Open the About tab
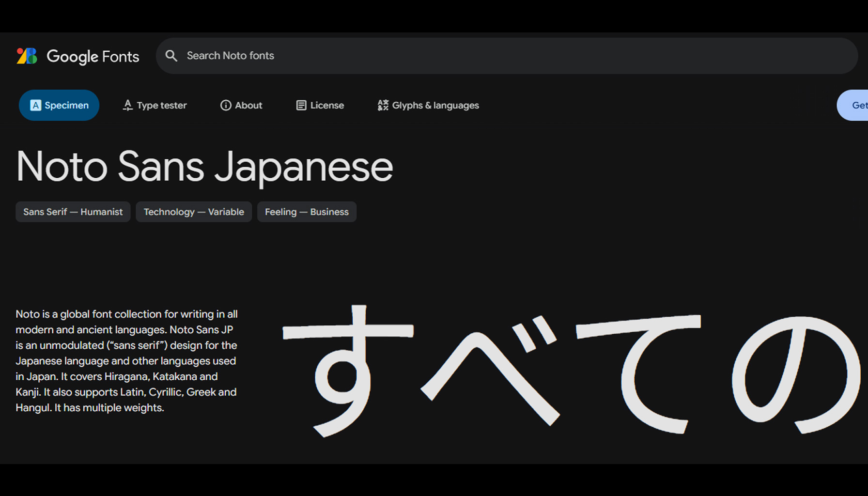 (241, 105)
